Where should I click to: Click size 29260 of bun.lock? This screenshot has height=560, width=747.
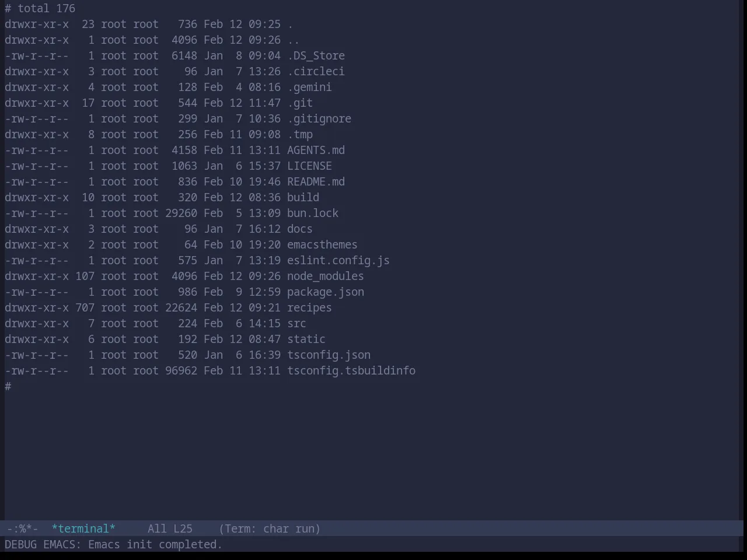181,213
